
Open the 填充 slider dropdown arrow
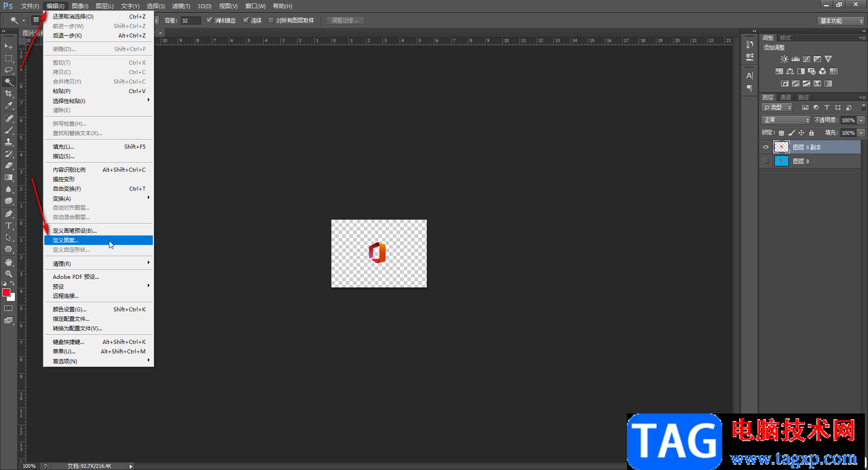[861, 133]
